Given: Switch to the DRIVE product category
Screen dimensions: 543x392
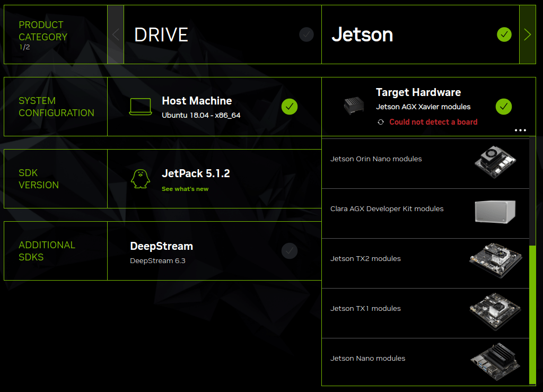Looking at the screenshot, I should click(161, 34).
